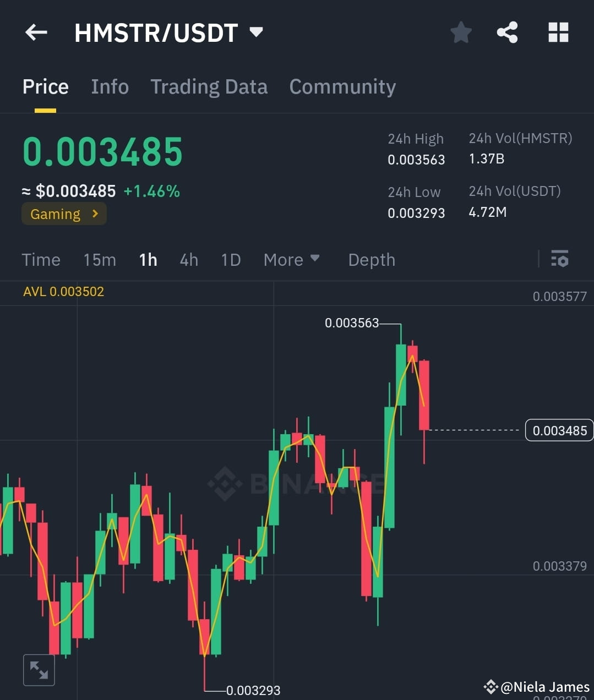This screenshot has height=700, width=594.
Task: Tap the Depth chart option
Action: 372,259
